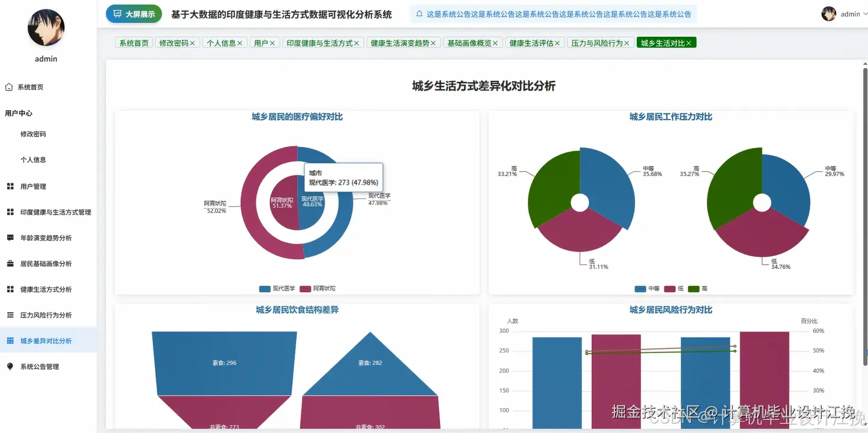This screenshot has width=868, height=433.
Task: Click the grid icon beside 健康生活方式分析
Action: [x=10, y=289]
